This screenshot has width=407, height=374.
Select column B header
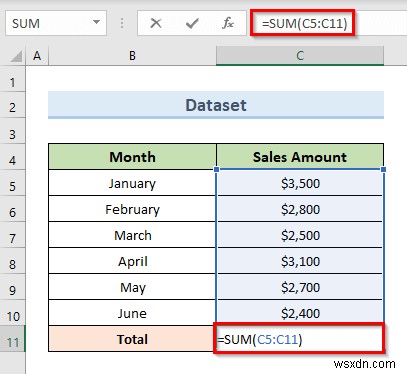click(132, 56)
